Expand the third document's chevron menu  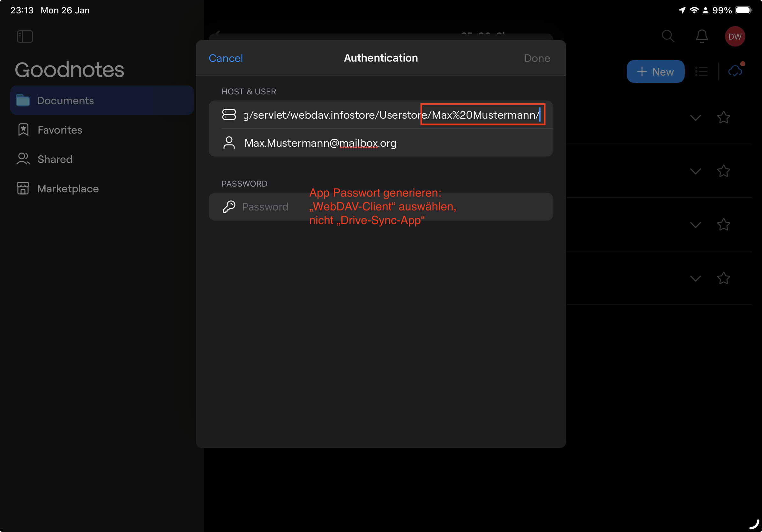click(695, 225)
